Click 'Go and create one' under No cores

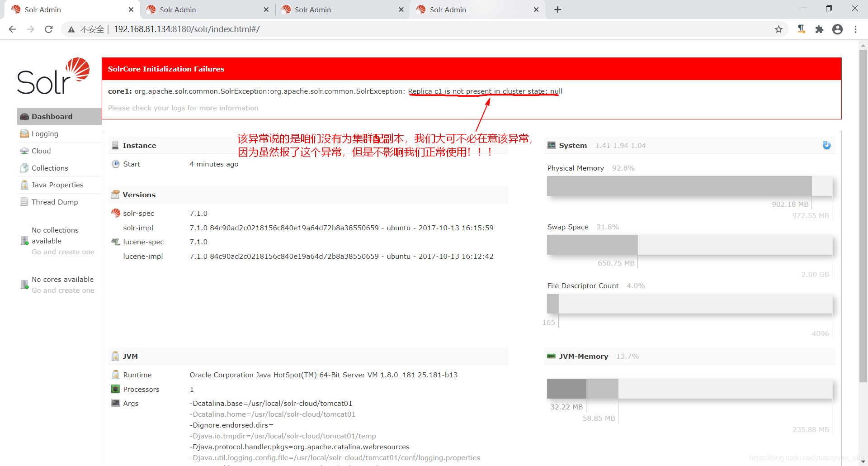63,290
